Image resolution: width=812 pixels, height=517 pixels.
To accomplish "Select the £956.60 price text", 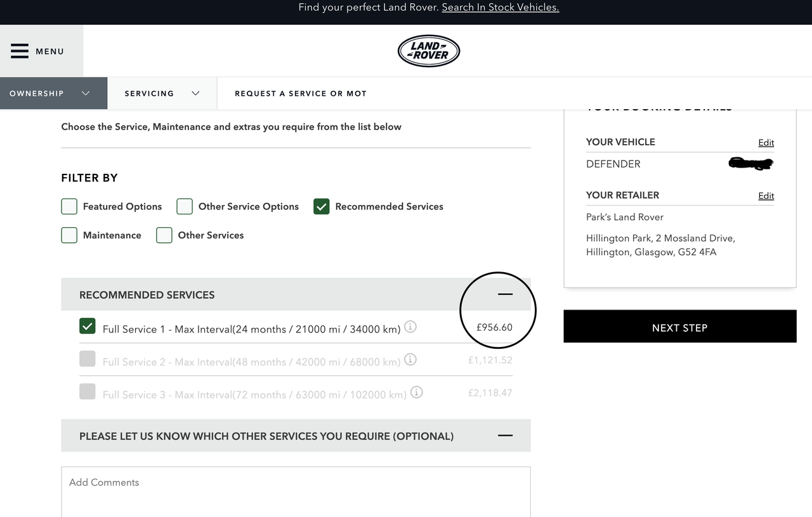I will point(494,327).
